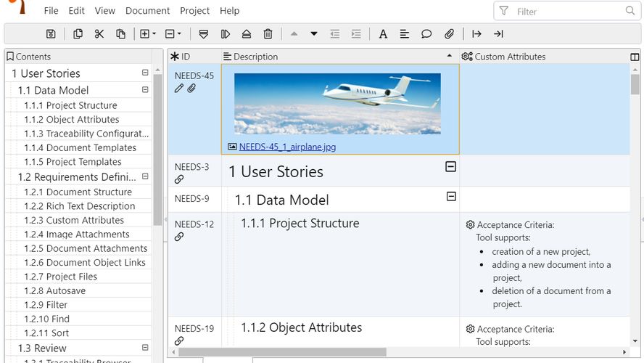The width and height of the screenshot is (644, 363).
Task: Open the Document menu
Action: [x=147, y=11]
